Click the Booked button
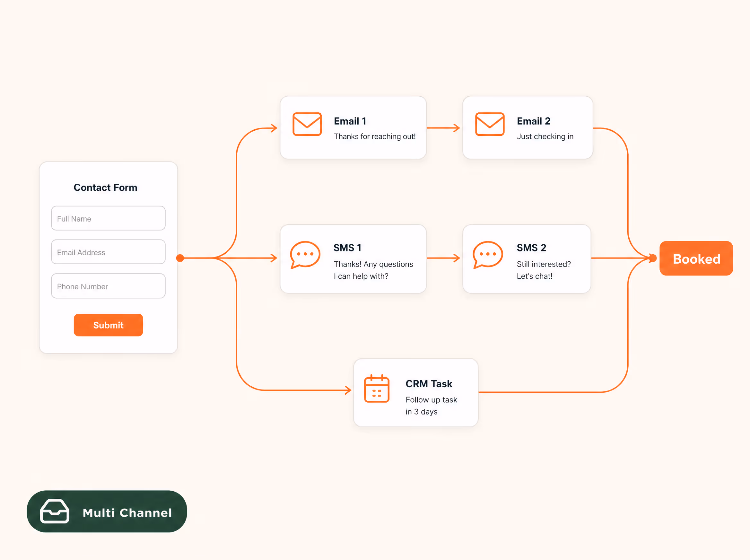 (x=696, y=258)
